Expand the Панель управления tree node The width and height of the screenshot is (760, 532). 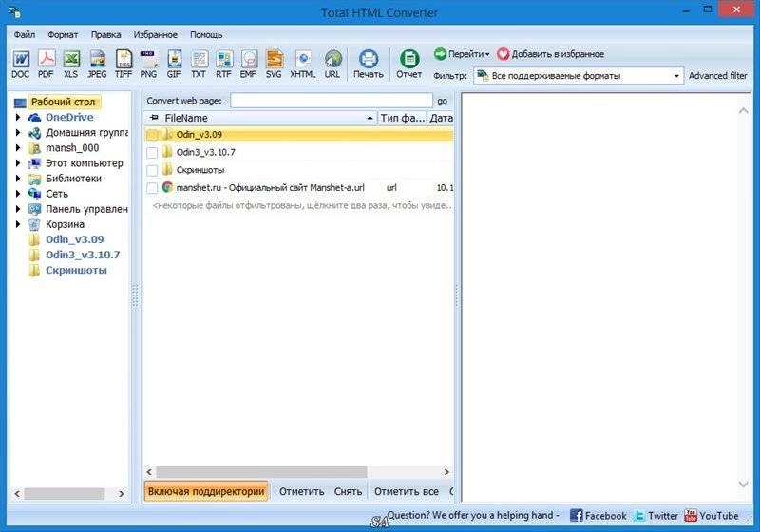18,209
